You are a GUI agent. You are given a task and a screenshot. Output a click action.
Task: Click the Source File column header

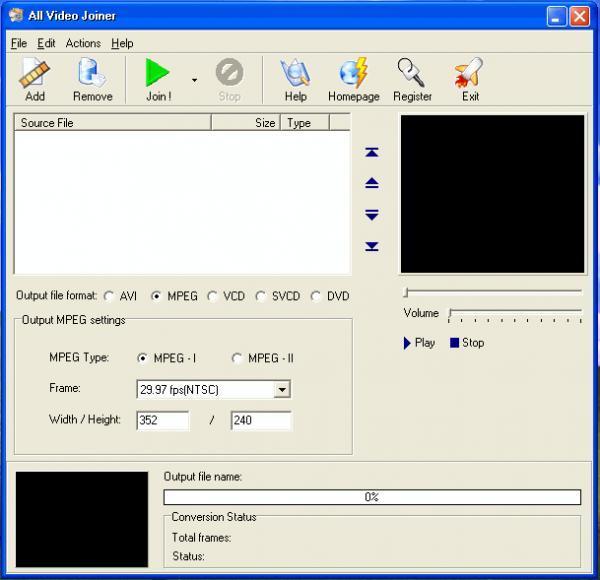(x=112, y=123)
